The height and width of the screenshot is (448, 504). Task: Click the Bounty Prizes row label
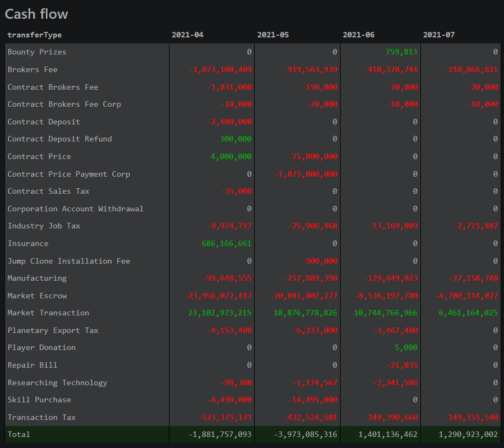tap(37, 52)
